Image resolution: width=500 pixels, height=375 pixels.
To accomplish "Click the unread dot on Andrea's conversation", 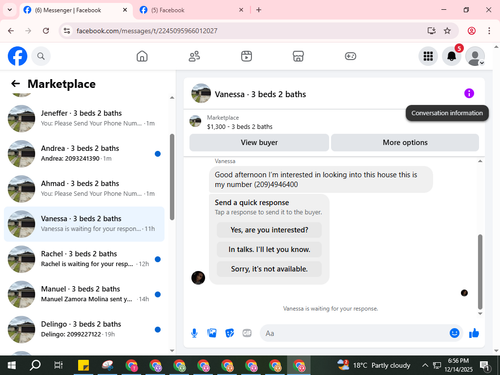I will [x=158, y=154].
